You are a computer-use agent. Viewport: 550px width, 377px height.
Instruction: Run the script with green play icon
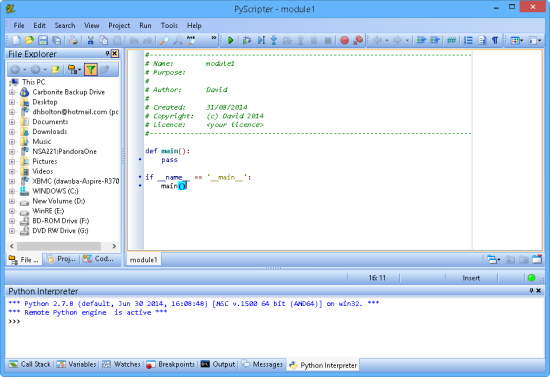[230, 41]
